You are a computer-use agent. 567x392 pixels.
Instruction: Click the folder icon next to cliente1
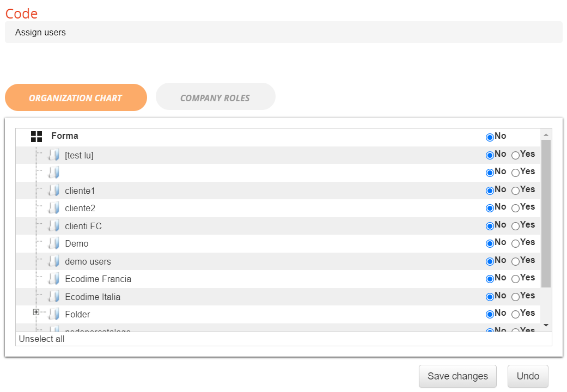pyautogui.click(x=53, y=191)
